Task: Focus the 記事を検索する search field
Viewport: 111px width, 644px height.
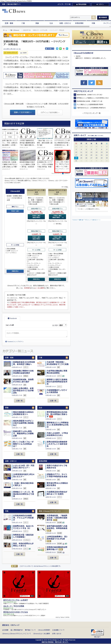Action: pos(81,17)
